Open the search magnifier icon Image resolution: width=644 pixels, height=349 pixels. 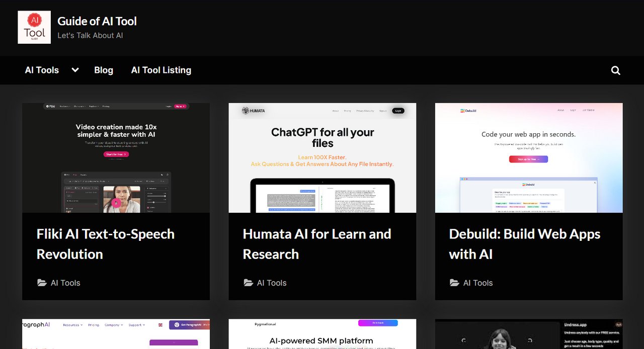(x=615, y=70)
